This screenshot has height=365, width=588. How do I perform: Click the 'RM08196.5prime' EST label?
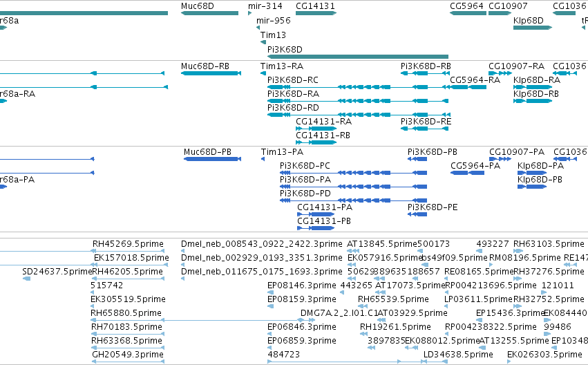pyautogui.click(x=525, y=258)
